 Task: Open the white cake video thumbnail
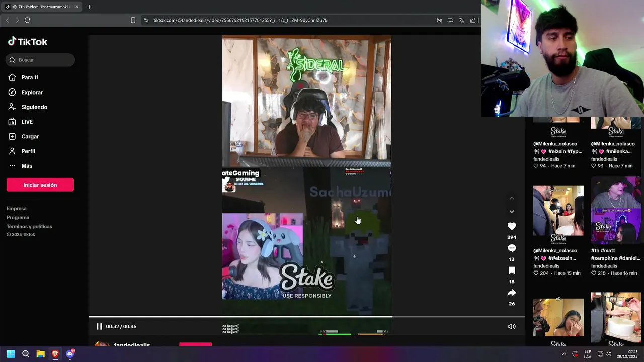click(616, 317)
